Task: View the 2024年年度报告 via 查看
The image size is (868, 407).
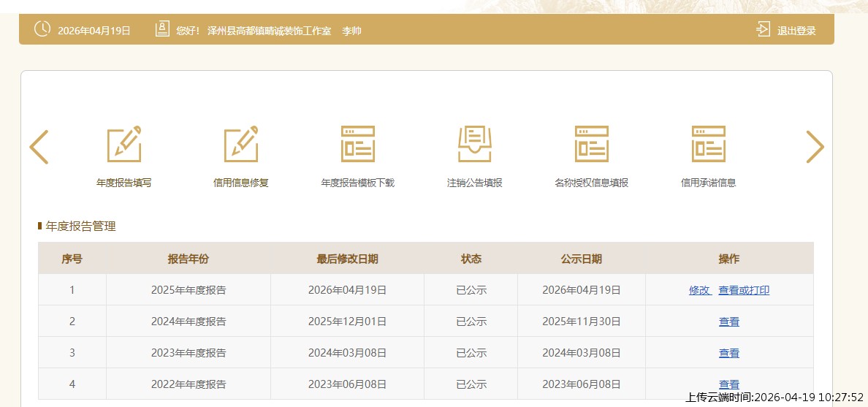Action: (x=728, y=322)
